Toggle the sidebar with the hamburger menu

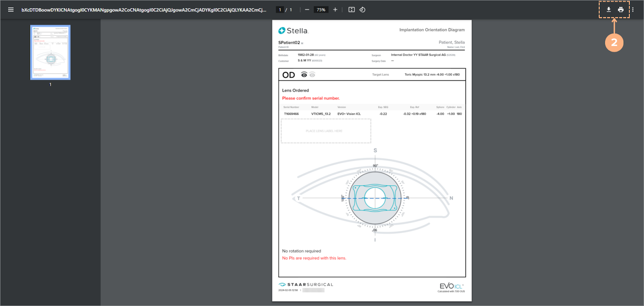click(11, 10)
